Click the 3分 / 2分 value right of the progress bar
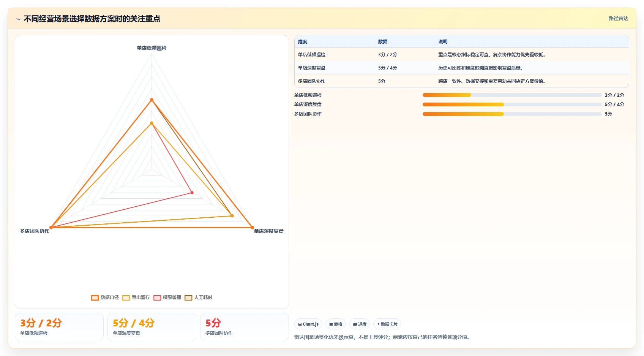This screenshot has height=356, width=644. click(x=614, y=95)
